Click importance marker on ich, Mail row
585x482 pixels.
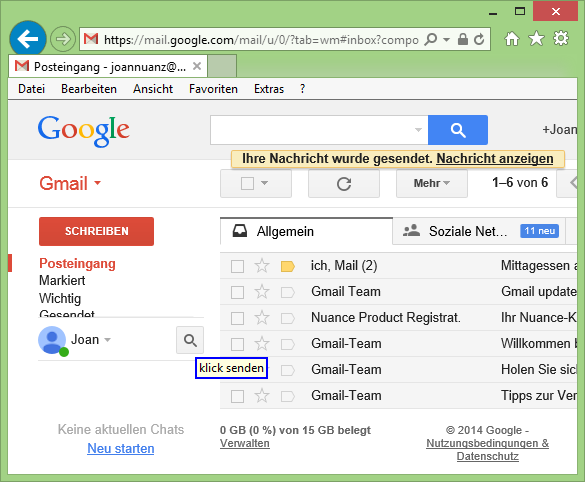(288, 266)
